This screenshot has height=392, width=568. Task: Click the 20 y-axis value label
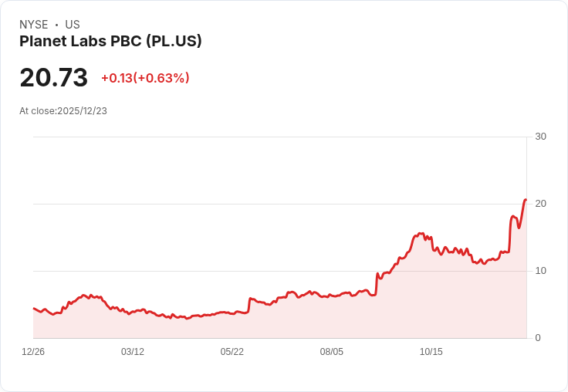540,204
